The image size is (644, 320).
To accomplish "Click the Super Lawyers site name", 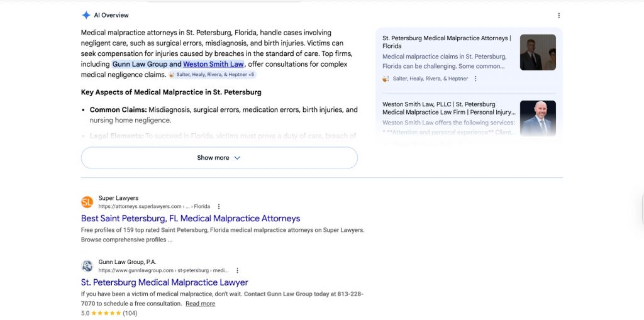I will [118, 198].
